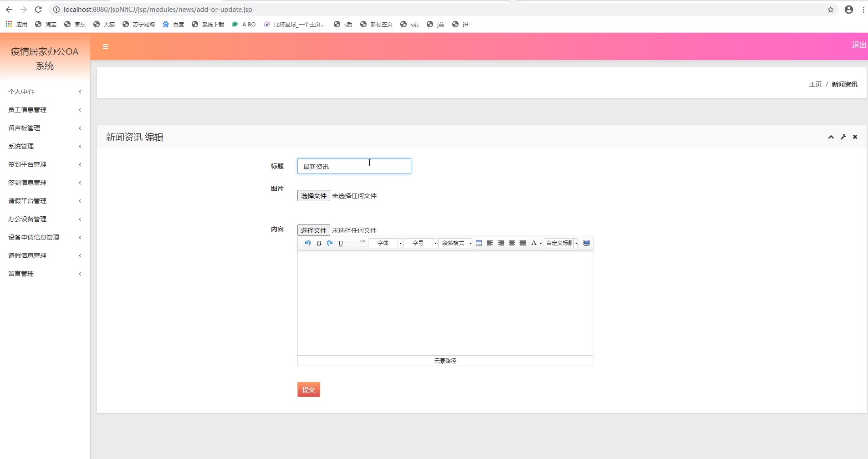Screen dimensions: 868x459
Task: Close the 新闻资讯 编辑 panel with the X icon
Action: pos(855,137)
